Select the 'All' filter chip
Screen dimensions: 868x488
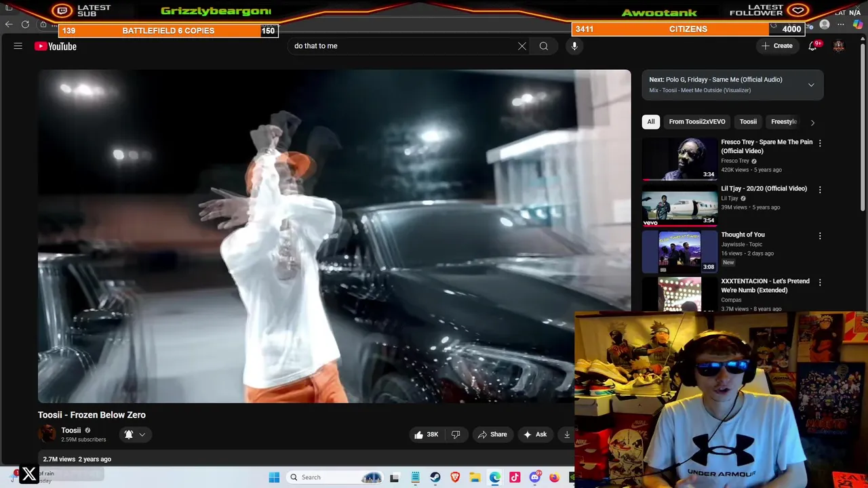pyautogui.click(x=651, y=121)
